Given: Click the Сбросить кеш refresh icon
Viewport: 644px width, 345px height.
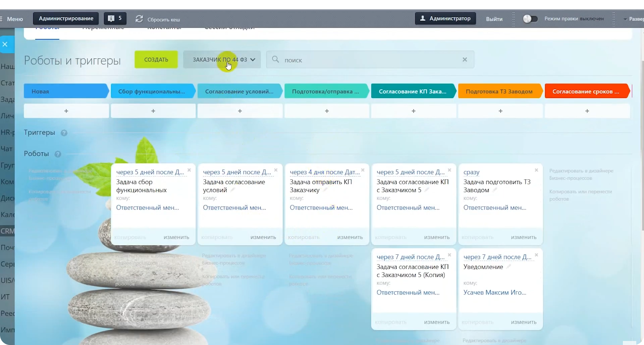Looking at the screenshot, I should [x=139, y=19].
